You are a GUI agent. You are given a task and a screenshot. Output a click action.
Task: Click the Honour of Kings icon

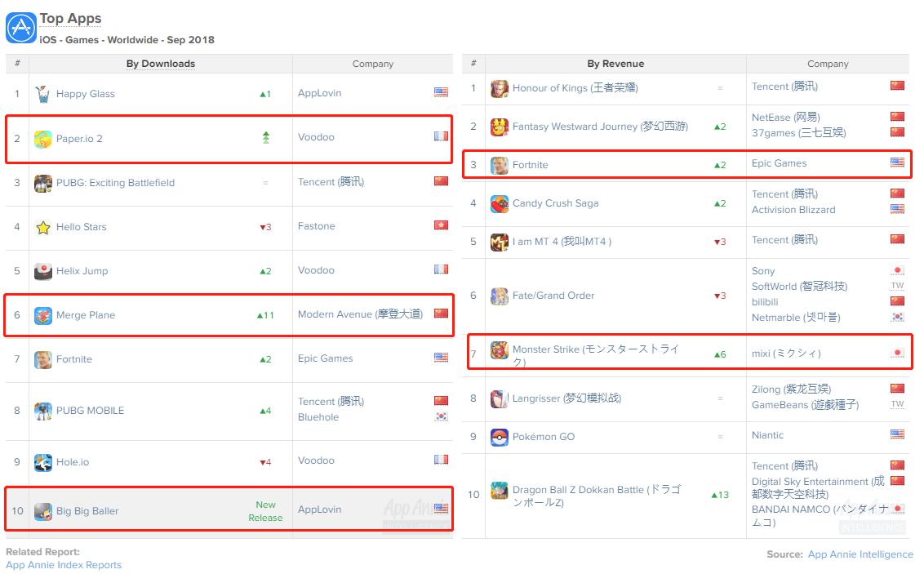[x=499, y=87]
